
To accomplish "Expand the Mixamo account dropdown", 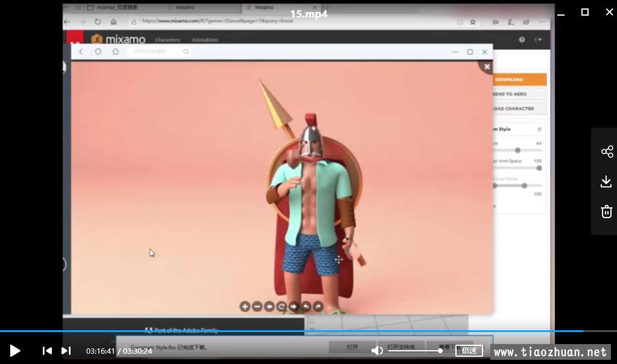I will click(538, 39).
